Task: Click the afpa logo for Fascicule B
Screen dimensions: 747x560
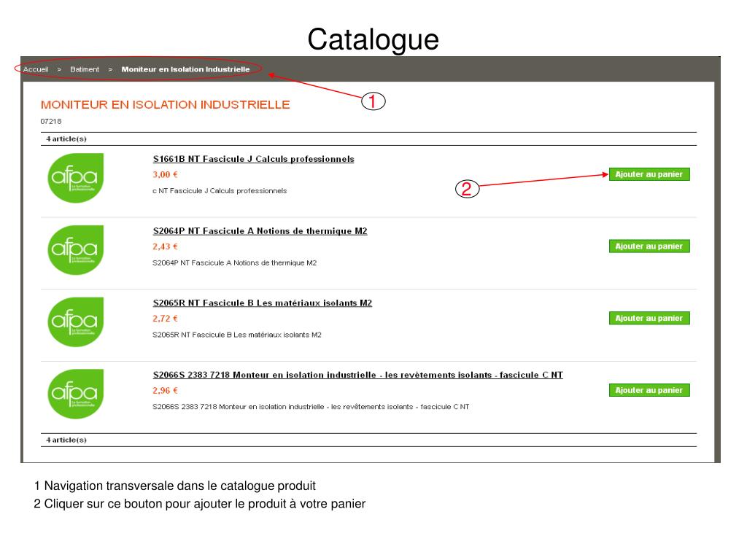Action: point(76,322)
